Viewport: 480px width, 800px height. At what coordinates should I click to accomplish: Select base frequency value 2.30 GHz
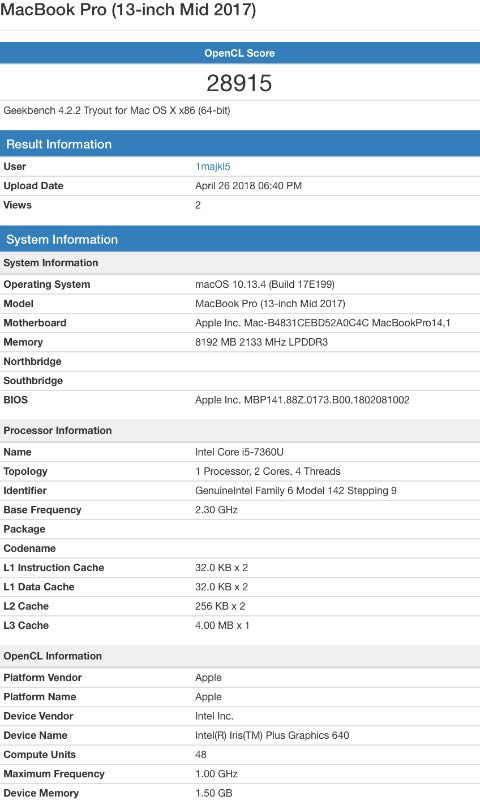(x=216, y=510)
